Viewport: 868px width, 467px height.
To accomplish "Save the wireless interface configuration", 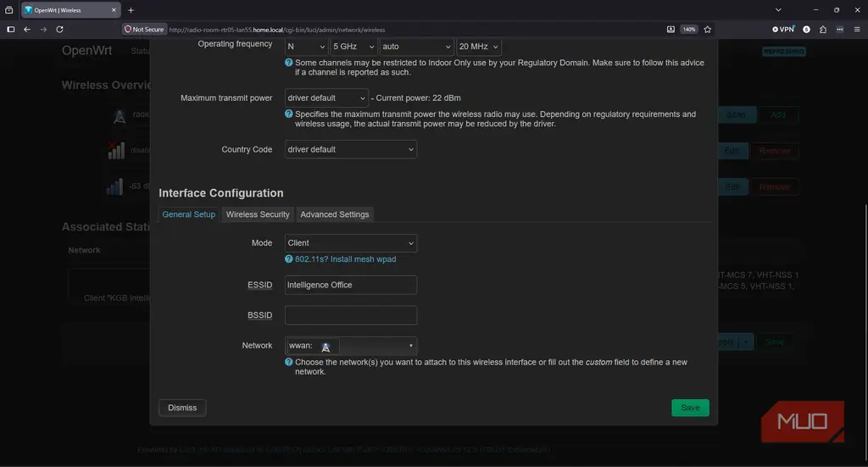I will coord(690,408).
